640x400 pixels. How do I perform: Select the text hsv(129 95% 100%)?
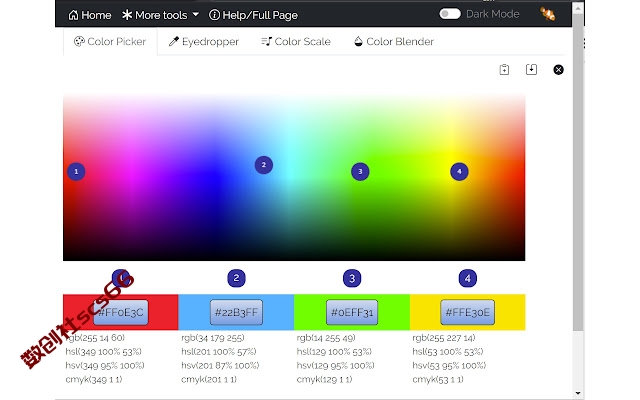pyautogui.click(x=336, y=365)
